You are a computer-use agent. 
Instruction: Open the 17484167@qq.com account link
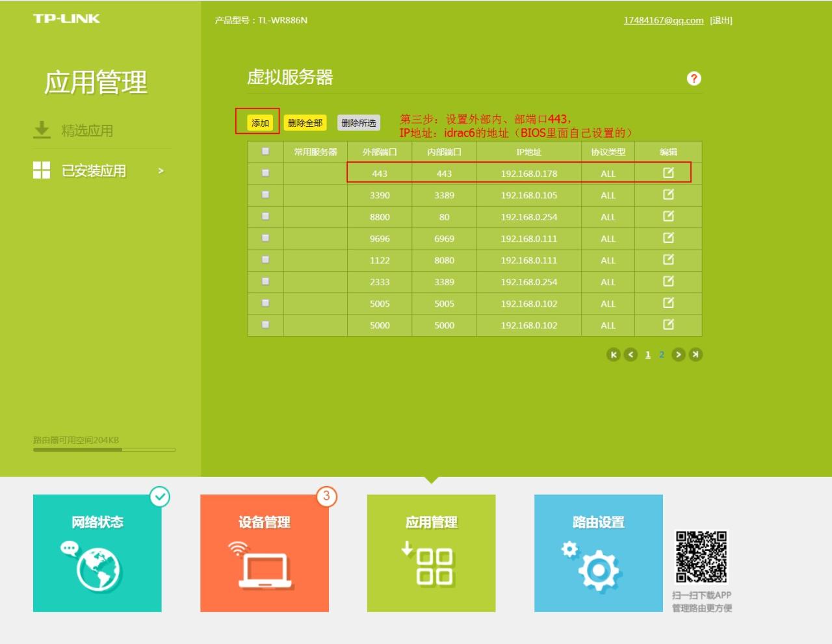[x=664, y=20]
